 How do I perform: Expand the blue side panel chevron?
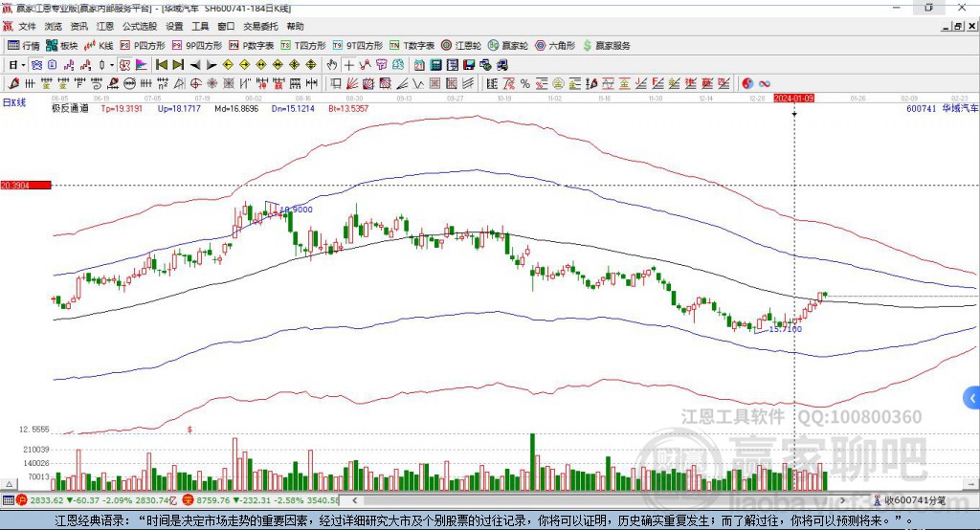[972, 398]
